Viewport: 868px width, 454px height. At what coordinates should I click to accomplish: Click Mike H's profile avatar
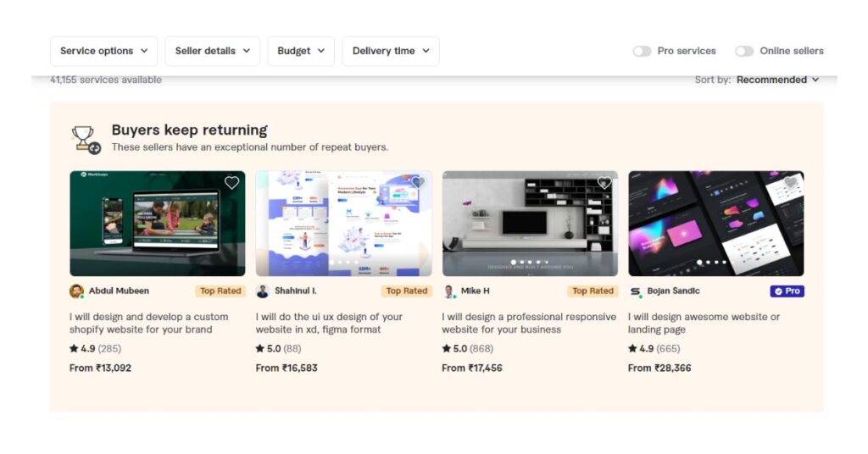tap(449, 291)
